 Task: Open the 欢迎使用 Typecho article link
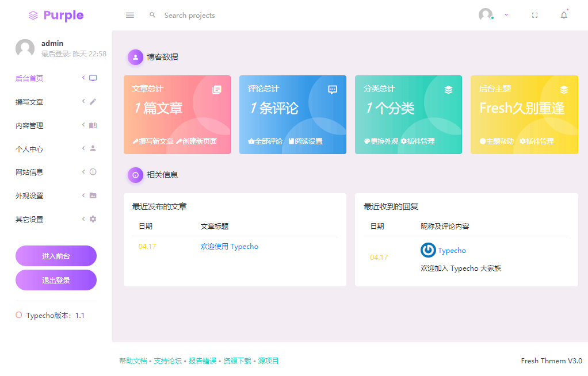point(230,245)
